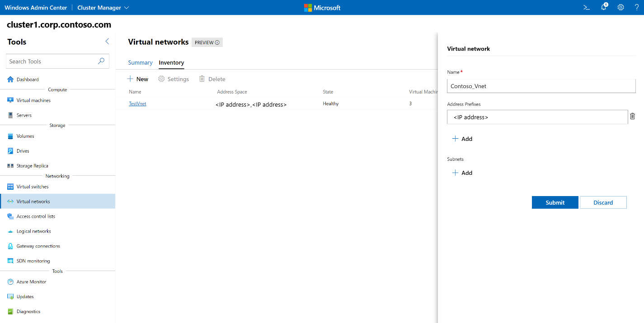View notifications via the bell icon
The image size is (644, 323).
pos(603,7)
